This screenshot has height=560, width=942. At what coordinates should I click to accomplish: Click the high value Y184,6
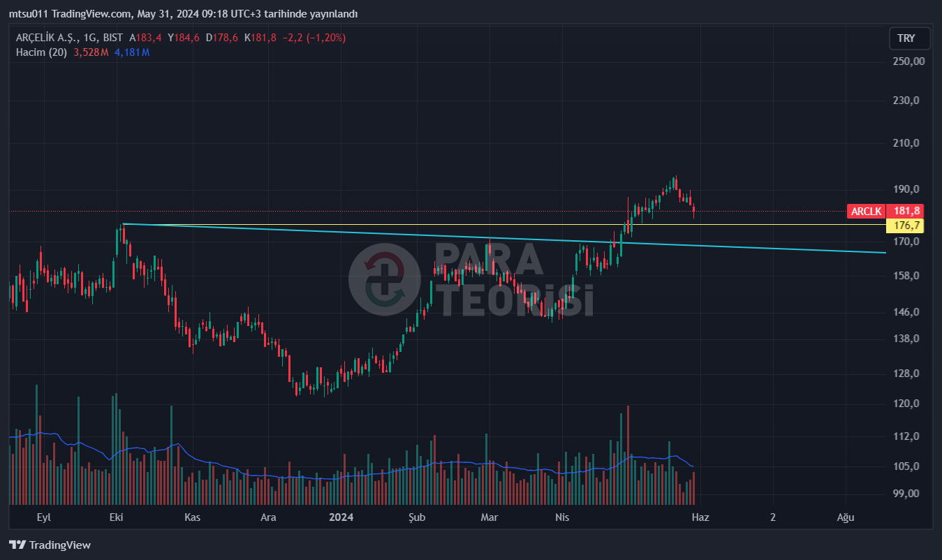[x=183, y=38]
